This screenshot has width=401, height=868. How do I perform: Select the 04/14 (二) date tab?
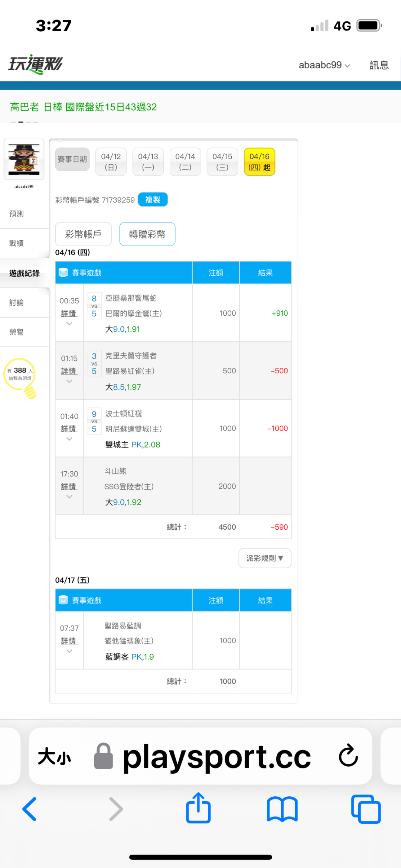pyautogui.click(x=185, y=162)
